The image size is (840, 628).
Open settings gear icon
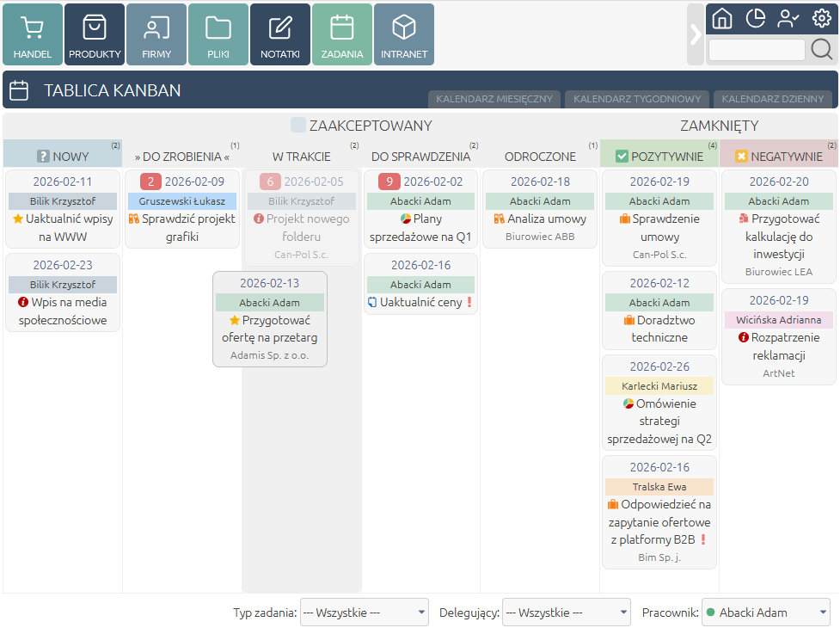click(821, 18)
